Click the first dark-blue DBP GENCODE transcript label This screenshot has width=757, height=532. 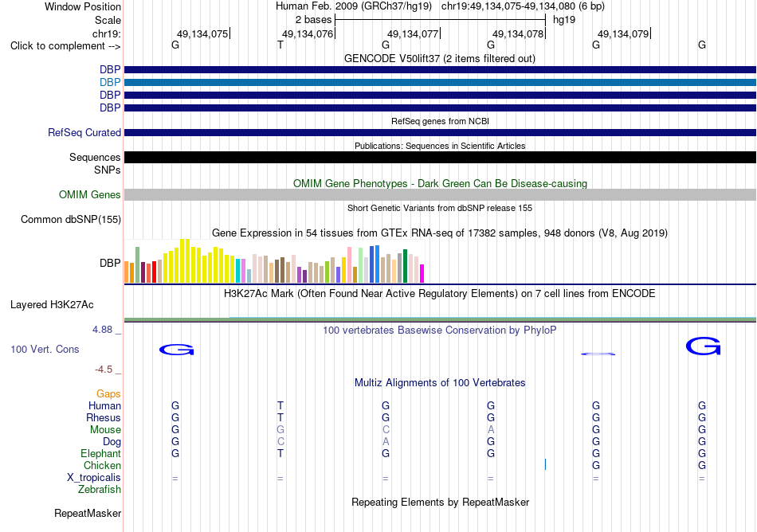click(110, 70)
